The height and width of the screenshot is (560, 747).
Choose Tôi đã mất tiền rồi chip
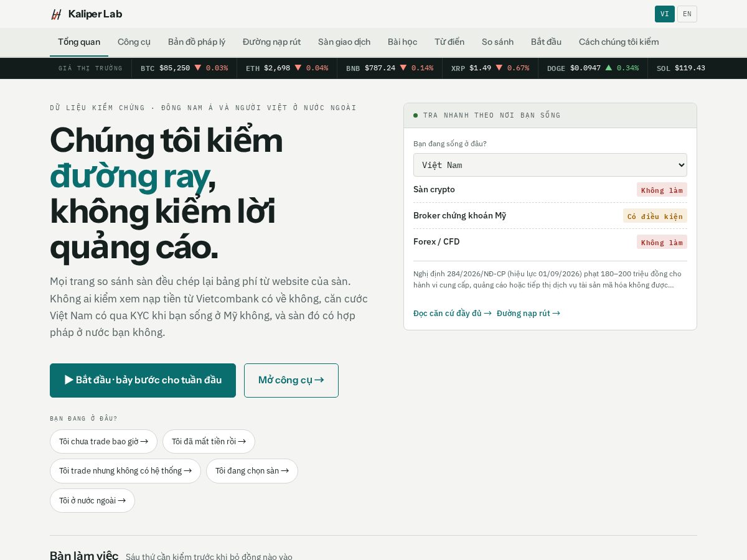(x=209, y=441)
